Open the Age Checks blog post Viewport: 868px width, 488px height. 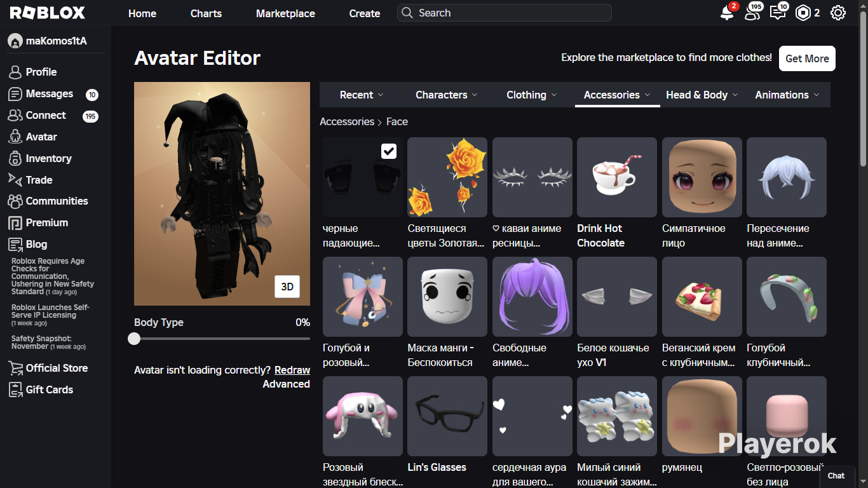[x=53, y=276]
